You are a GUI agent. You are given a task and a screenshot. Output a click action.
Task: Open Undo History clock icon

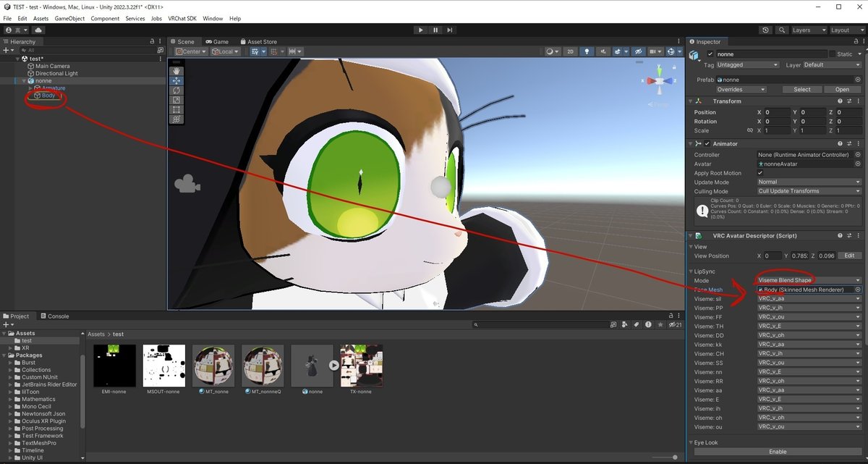coord(765,30)
